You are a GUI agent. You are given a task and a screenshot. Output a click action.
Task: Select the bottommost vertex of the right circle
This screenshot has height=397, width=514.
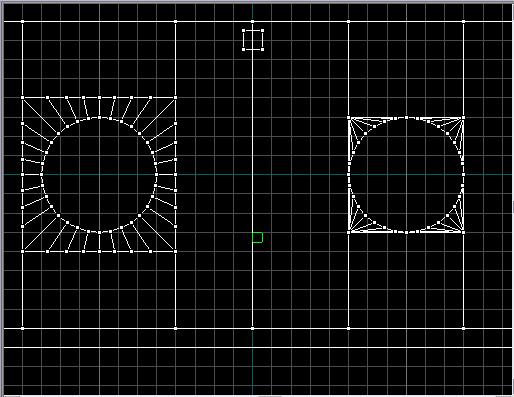406,232
